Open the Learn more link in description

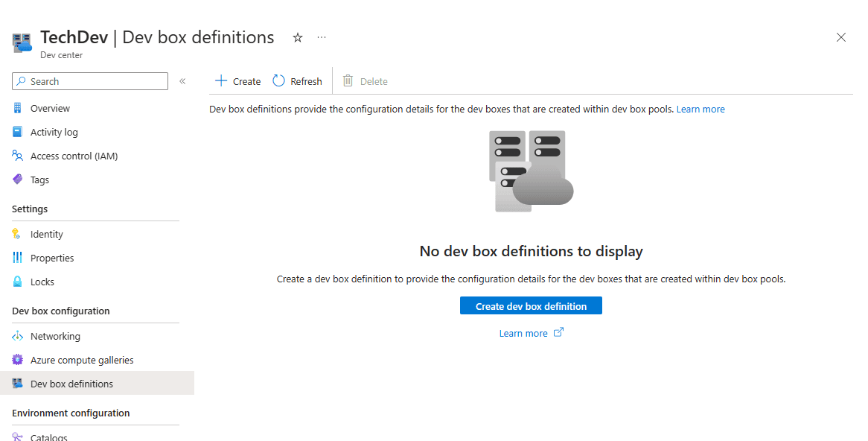pos(700,109)
